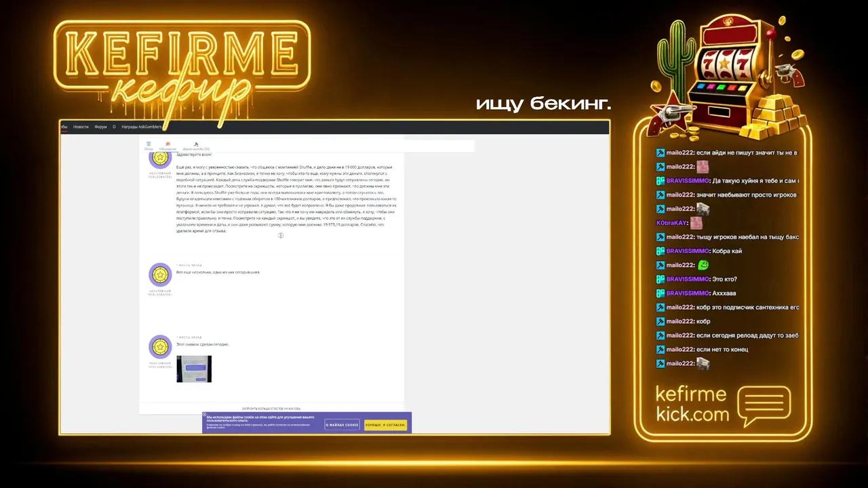Open the "О" menu item

tap(114, 127)
